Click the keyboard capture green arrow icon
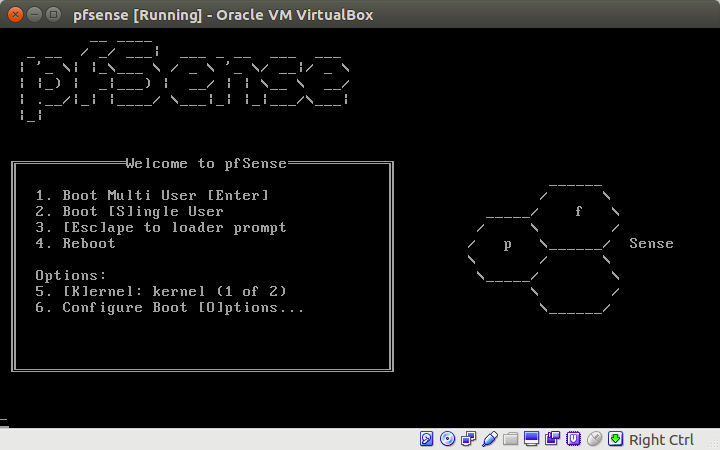This screenshot has width=720, height=450. (x=616, y=439)
